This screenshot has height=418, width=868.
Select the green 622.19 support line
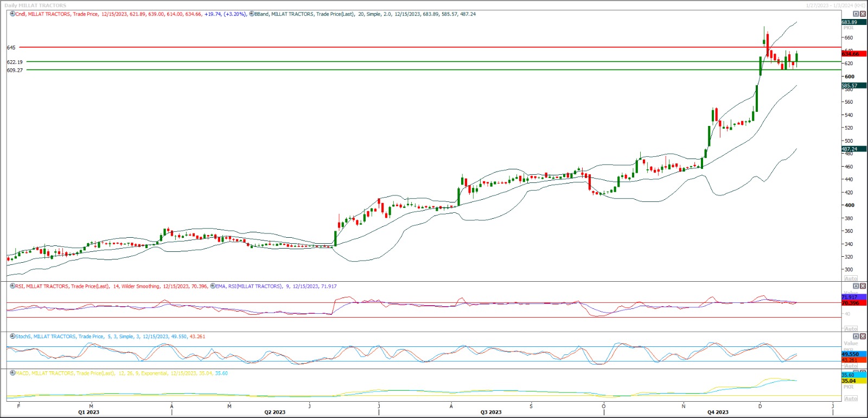[x=380, y=62]
